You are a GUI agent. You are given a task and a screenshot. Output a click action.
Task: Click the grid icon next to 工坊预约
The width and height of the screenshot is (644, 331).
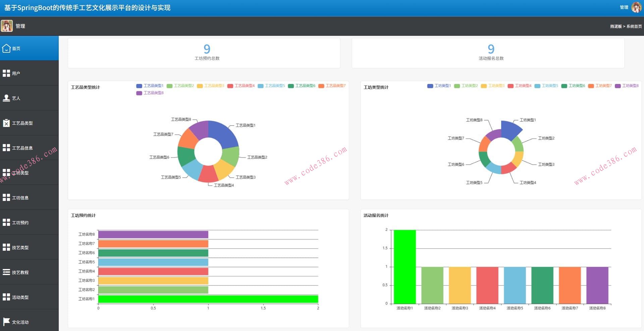click(x=6, y=222)
